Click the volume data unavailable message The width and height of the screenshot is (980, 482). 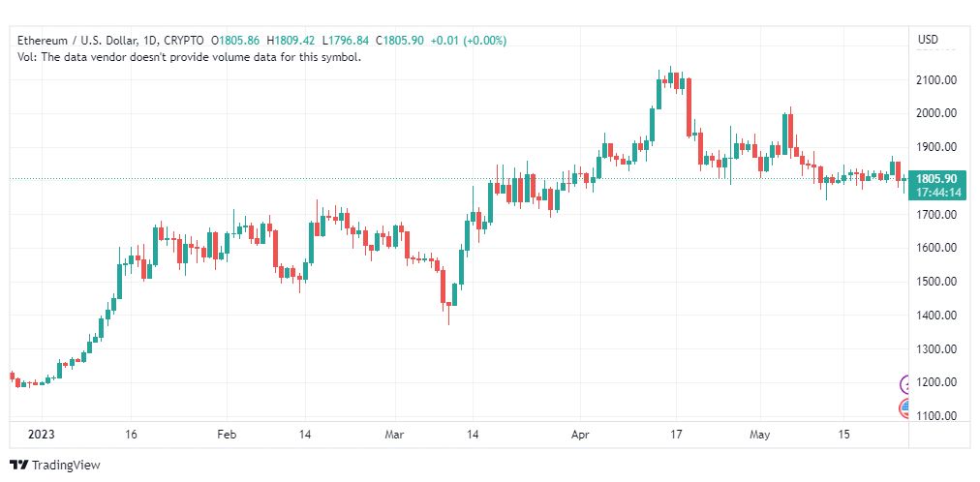[x=190, y=57]
